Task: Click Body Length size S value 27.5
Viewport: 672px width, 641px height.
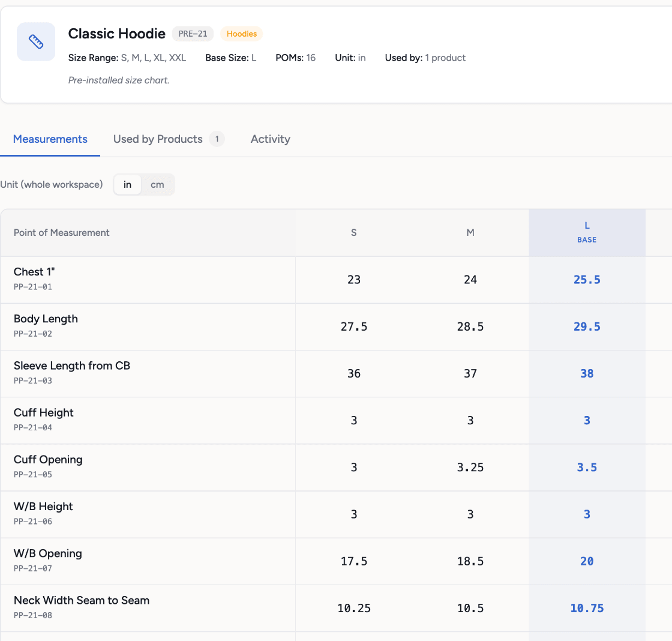Action: point(353,327)
